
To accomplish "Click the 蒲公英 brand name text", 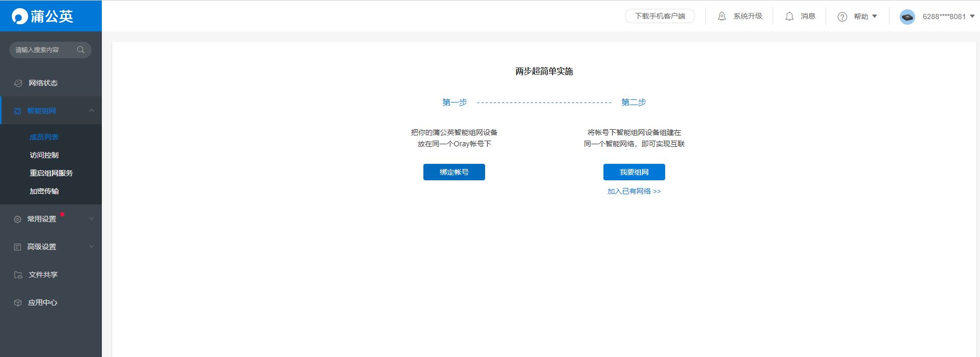I will (x=52, y=16).
